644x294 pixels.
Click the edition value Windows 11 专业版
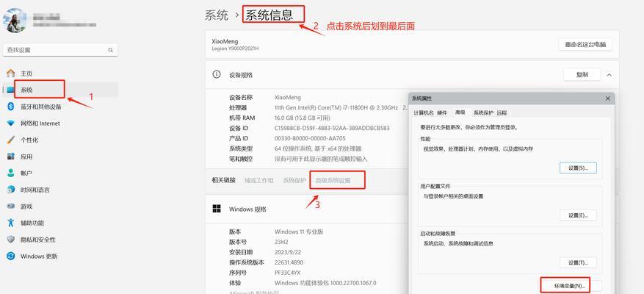(299, 232)
